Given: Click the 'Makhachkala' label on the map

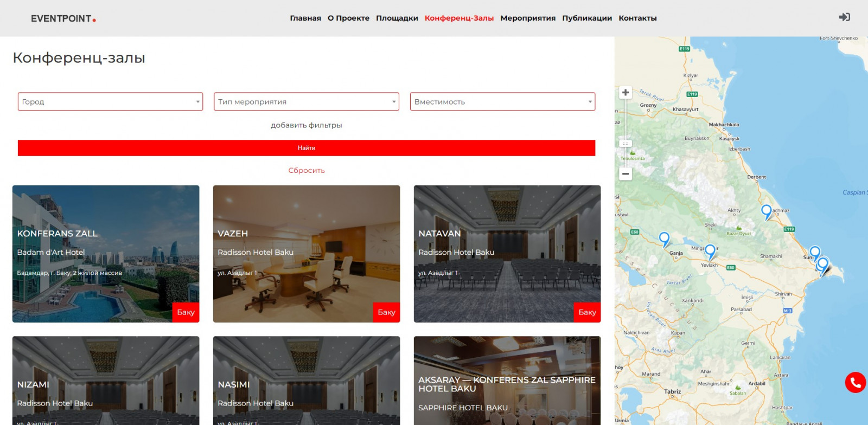Looking at the screenshot, I should 724,125.
